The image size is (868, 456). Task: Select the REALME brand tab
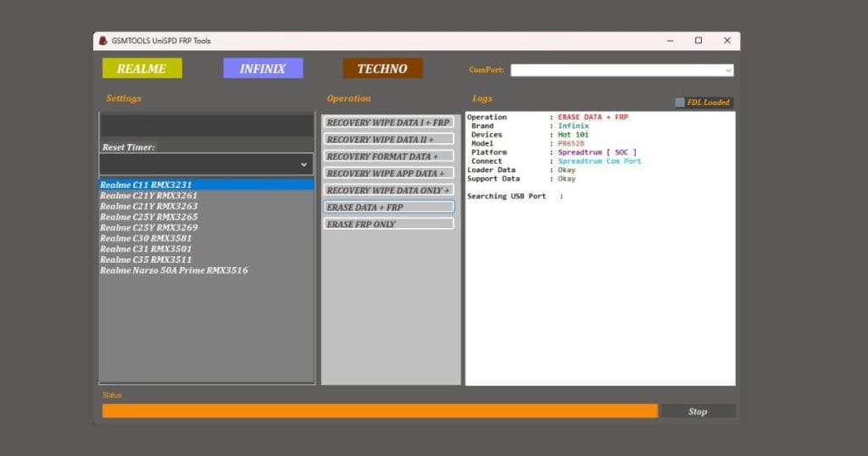coord(142,69)
